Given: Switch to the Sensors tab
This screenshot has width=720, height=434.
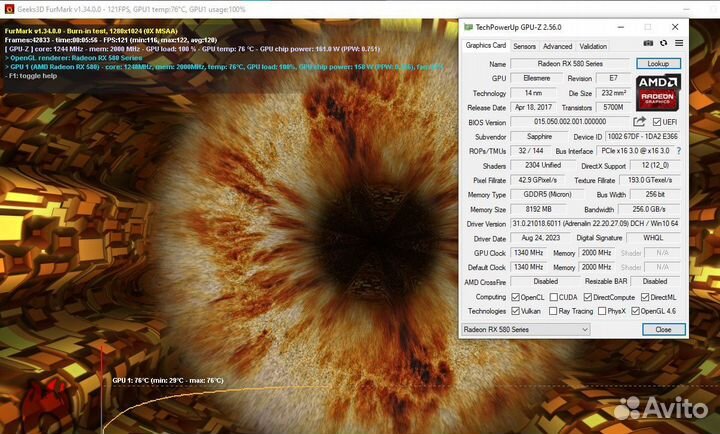Looking at the screenshot, I should point(524,46).
